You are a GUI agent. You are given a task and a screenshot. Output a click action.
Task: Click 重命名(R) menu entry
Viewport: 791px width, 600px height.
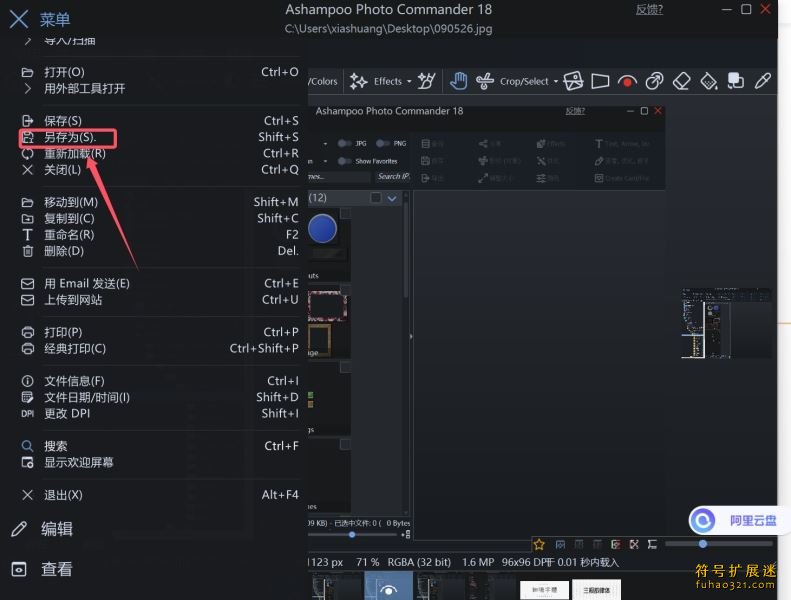tap(160, 235)
